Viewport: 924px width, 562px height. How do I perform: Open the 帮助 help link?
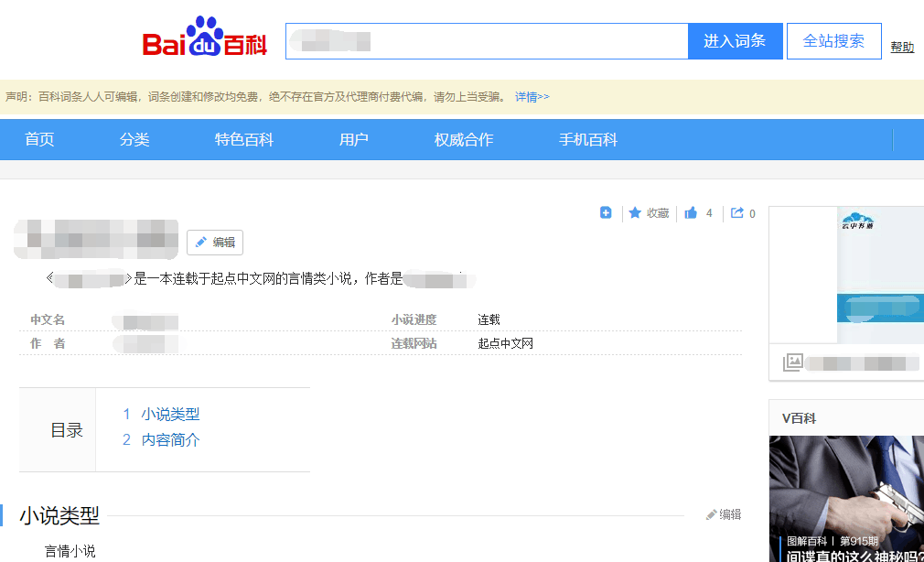pos(902,47)
